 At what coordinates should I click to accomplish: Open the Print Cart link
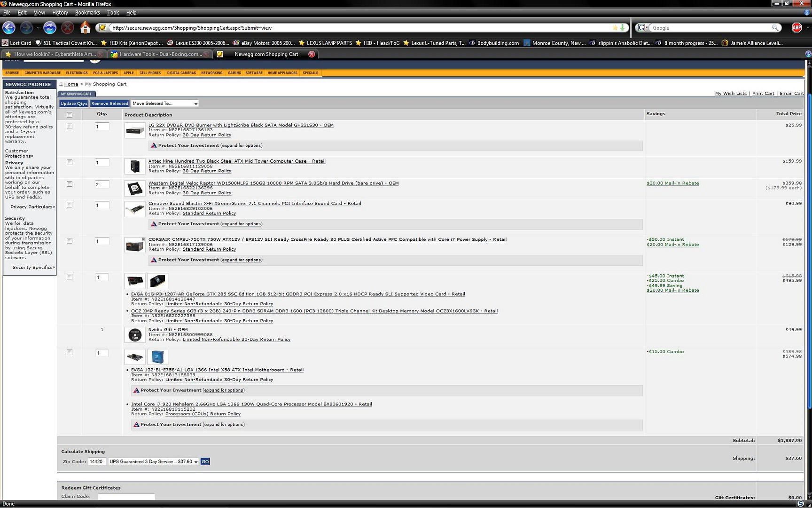point(763,93)
